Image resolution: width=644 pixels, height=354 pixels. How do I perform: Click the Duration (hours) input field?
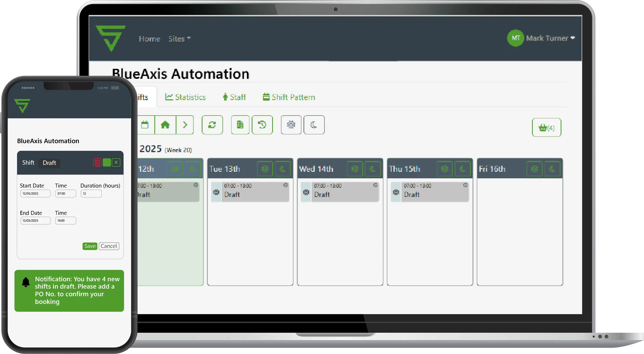(x=91, y=194)
